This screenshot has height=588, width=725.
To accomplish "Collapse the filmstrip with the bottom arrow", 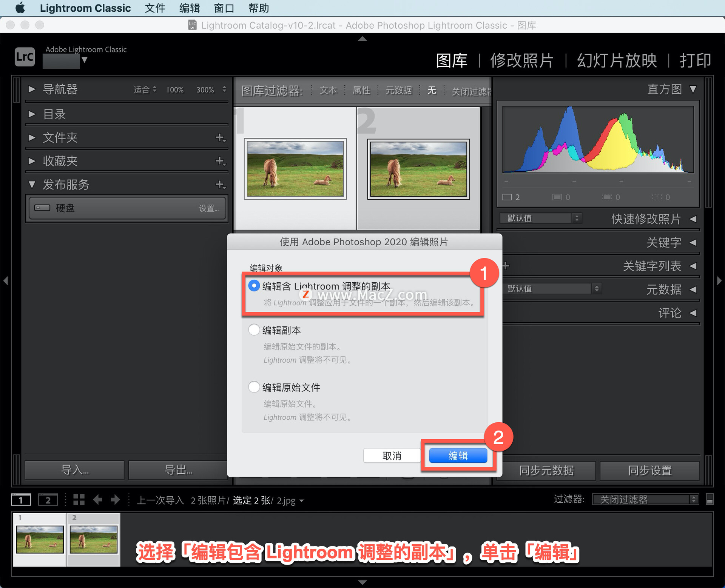I will 362,582.
